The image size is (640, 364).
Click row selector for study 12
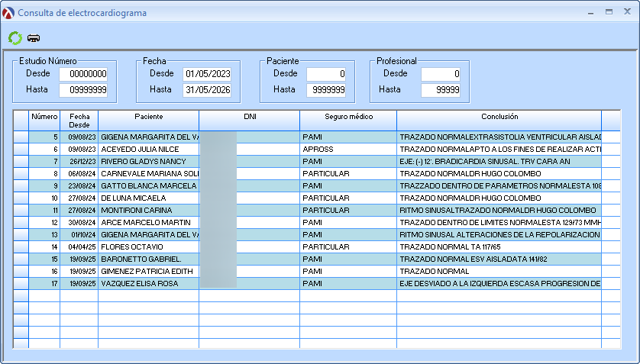tap(21, 223)
